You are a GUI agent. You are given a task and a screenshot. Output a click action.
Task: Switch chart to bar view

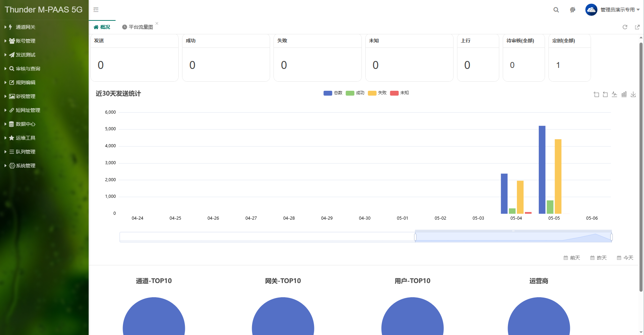coord(624,94)
